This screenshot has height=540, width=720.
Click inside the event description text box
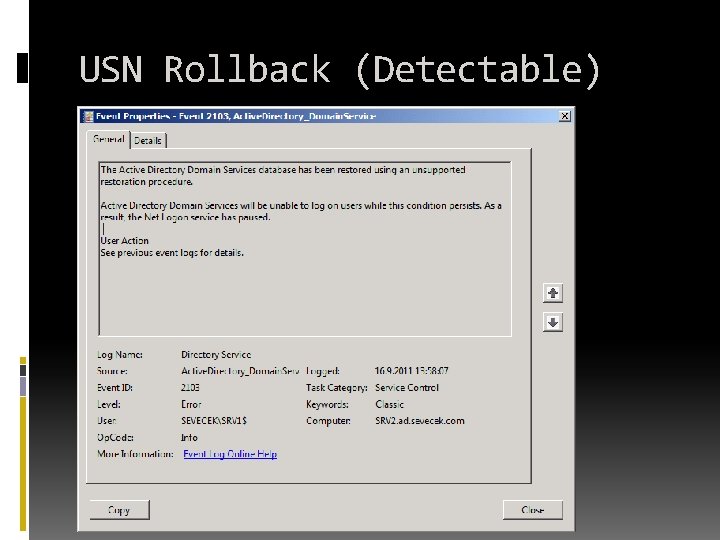pos(305,249)
